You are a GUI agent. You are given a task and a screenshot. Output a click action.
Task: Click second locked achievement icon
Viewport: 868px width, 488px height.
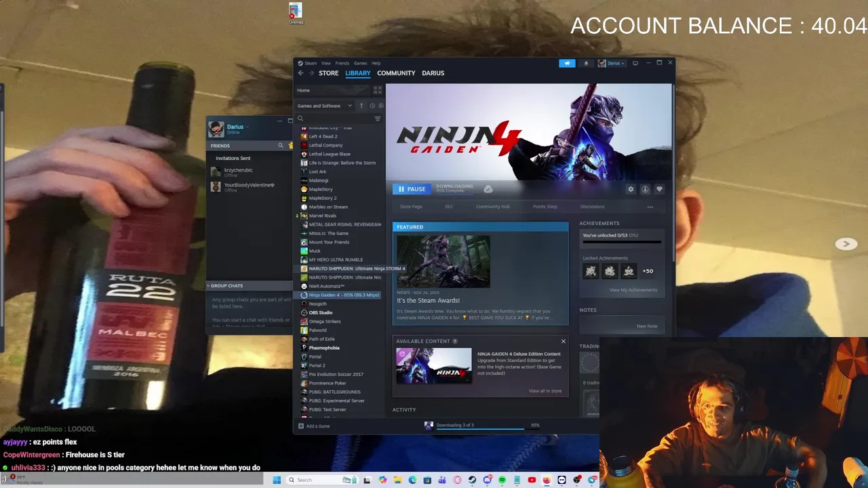pyautogui.click(x=610, y=271)
